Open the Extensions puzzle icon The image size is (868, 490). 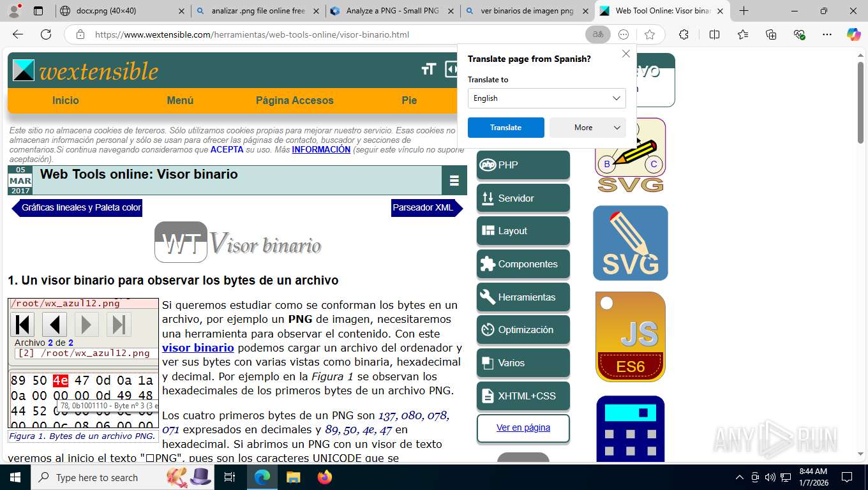(x=684, y=34)
